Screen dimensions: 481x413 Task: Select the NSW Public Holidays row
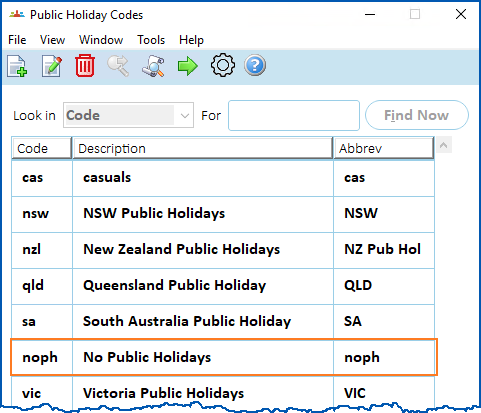(x=223, y=214)
